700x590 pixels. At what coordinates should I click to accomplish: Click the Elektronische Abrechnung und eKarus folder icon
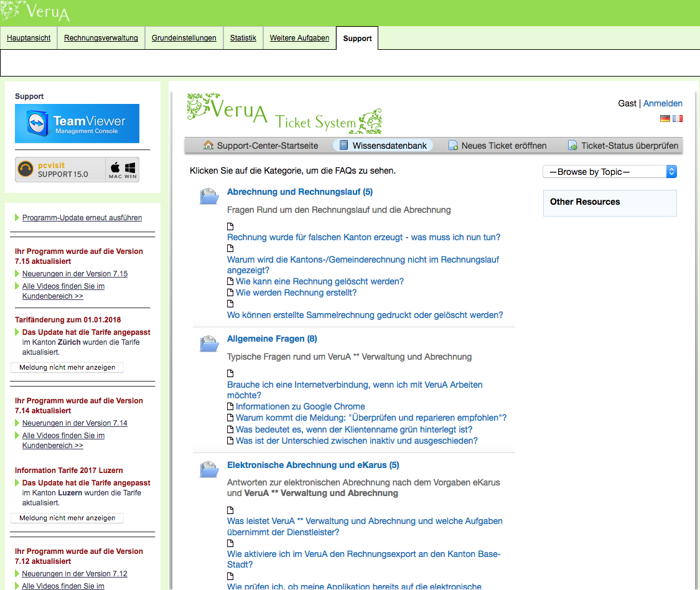click(x=210, y=469)
